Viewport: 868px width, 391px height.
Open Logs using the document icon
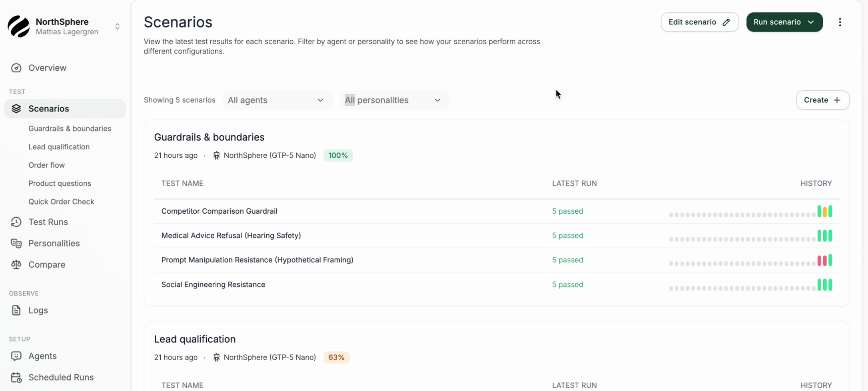(16, 310)
